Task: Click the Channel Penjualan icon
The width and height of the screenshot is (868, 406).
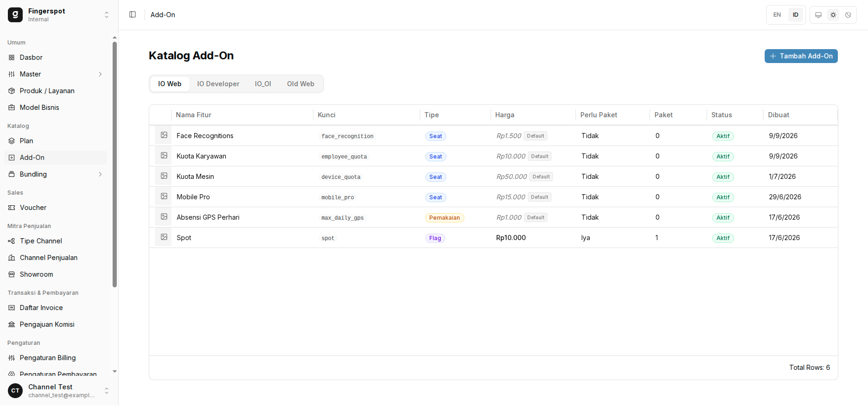Action: (x=12, y=258)
